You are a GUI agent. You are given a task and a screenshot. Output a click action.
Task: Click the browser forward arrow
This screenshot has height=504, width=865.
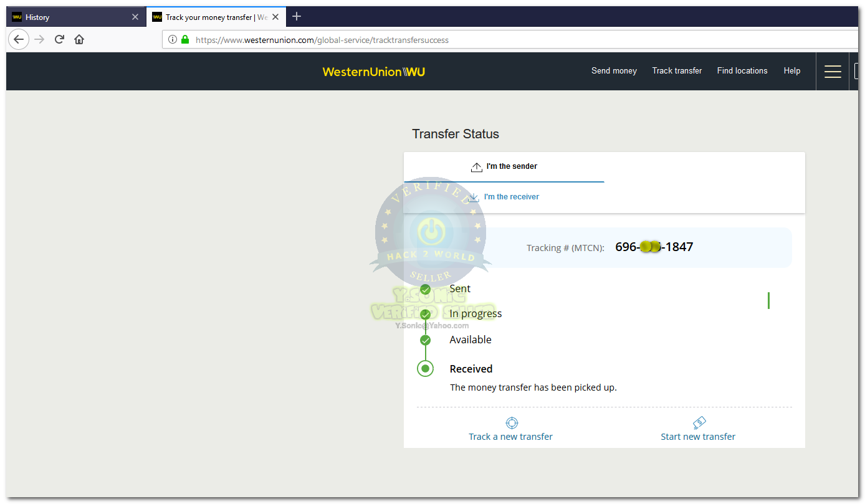pyautogui.click(x=39, y=39)
